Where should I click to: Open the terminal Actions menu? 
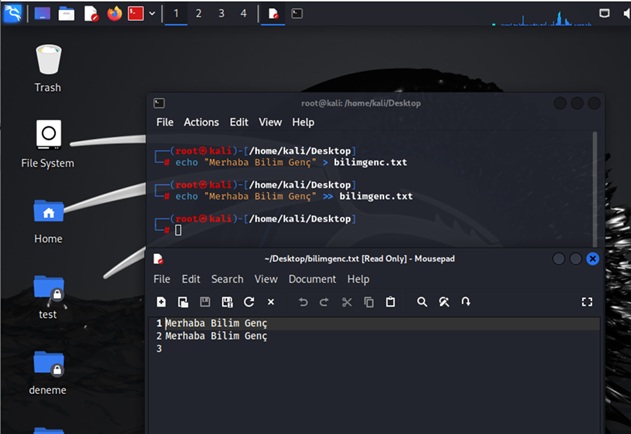(201, 122)
